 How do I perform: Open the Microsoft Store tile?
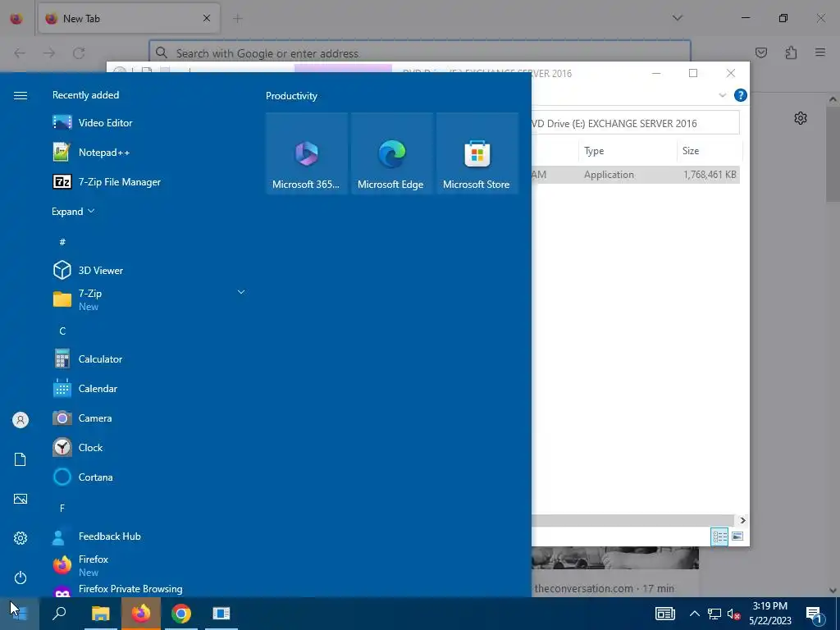tap(477, 153)
